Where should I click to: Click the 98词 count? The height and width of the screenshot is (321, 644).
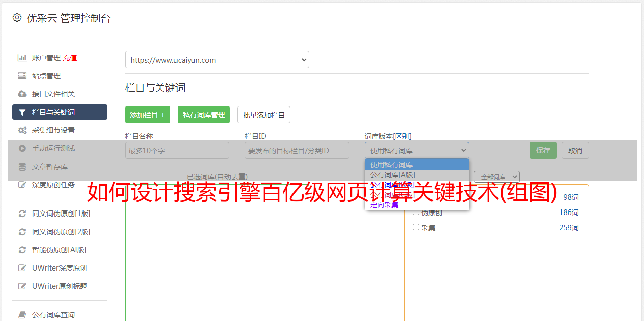(571, 197)
